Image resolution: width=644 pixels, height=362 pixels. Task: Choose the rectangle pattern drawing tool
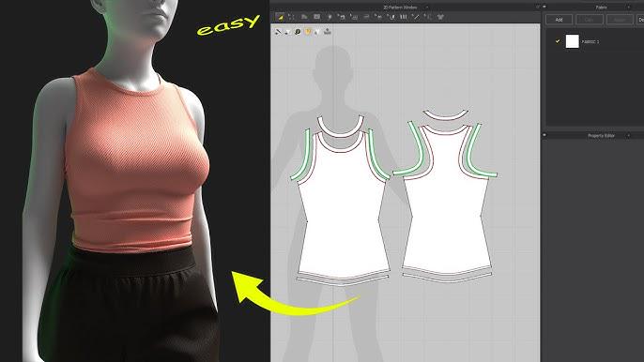pyautogui.click(x=316, y=17)
